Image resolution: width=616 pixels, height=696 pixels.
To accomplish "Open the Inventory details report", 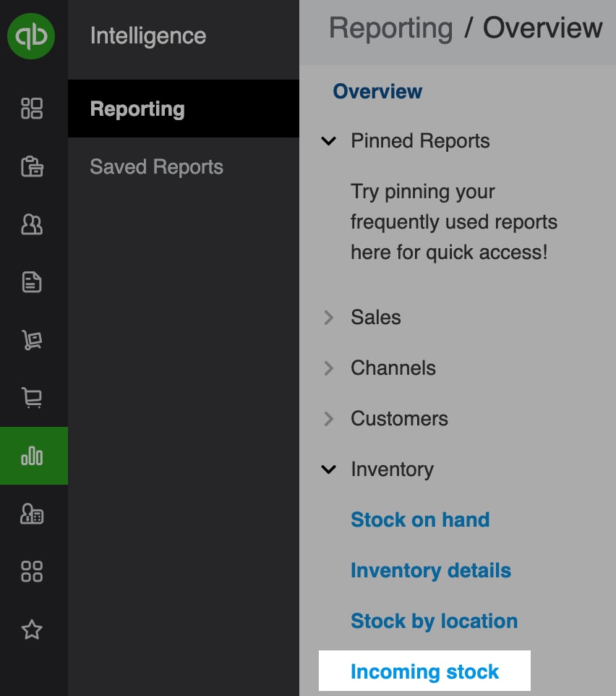I will click(x=431, y=570).
